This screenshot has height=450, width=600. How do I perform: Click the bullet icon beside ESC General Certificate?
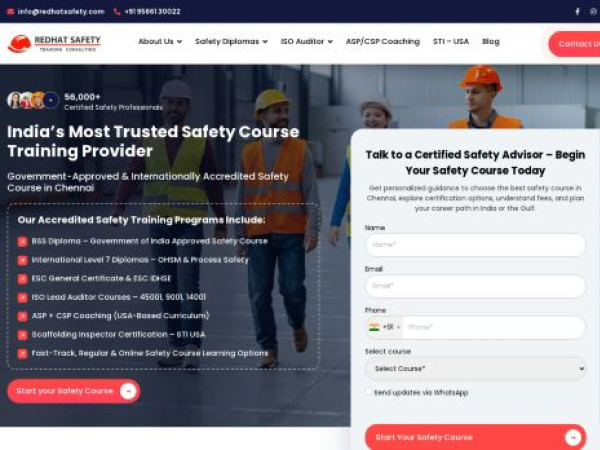[23, 279]
